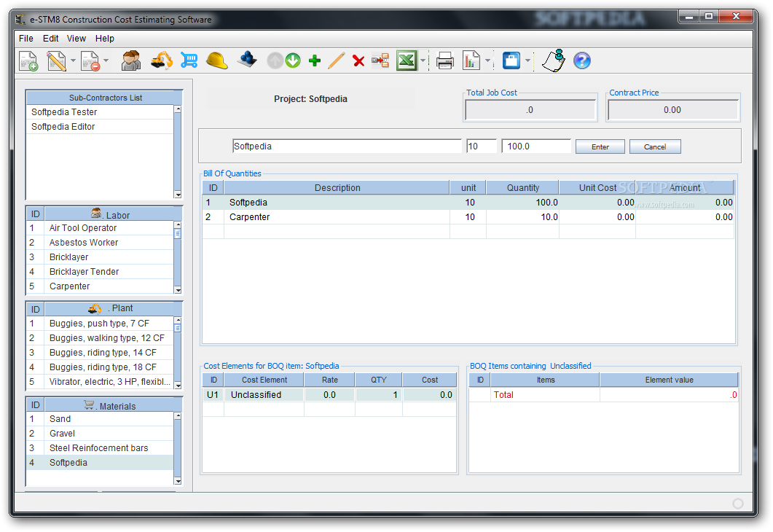Click the Plant table header excavator icon
This screenshot has height=532, width=773.
pos(95,309)
